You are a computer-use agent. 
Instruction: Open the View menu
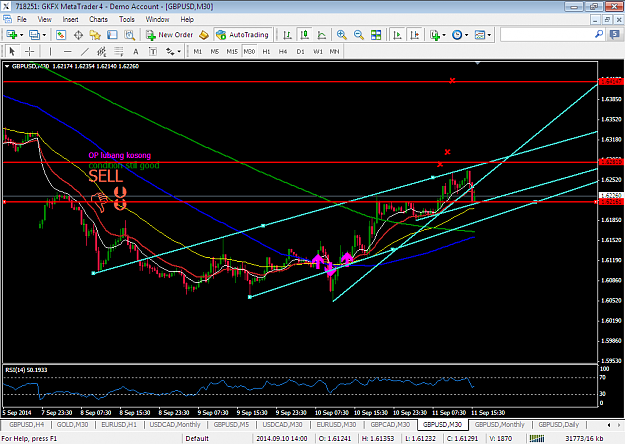(x=45, y=19)
